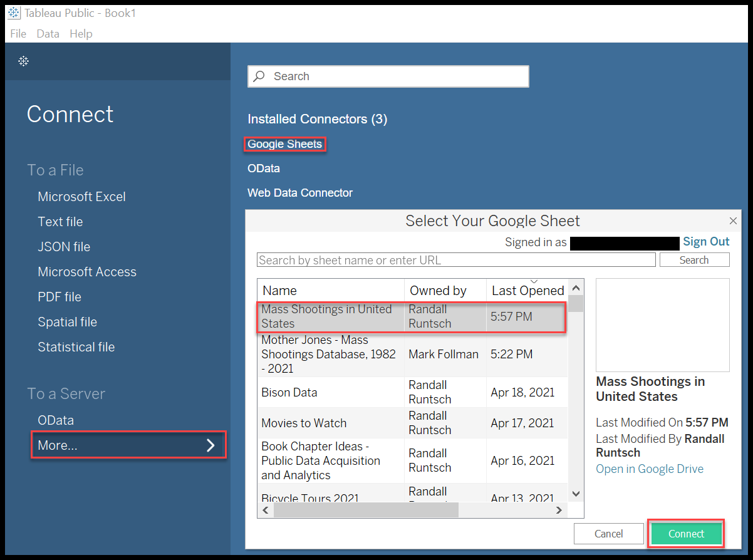
Task: Sort by Owned by column header
Action: click(x=445, y=291)
